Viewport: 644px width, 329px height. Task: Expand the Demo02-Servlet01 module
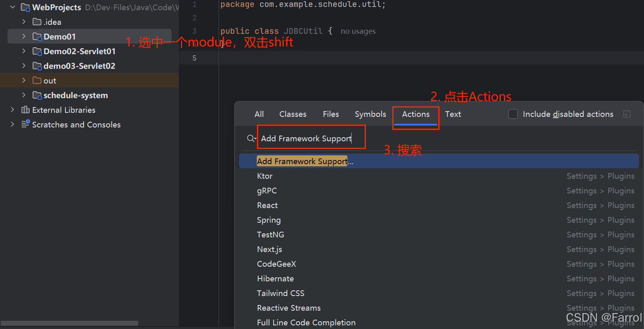coord(24,51)
